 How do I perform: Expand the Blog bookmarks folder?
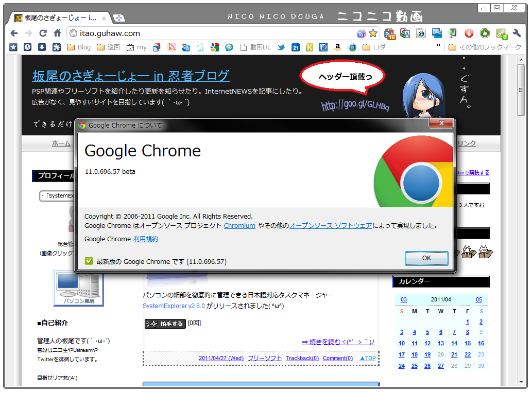[x=79, y=47]
